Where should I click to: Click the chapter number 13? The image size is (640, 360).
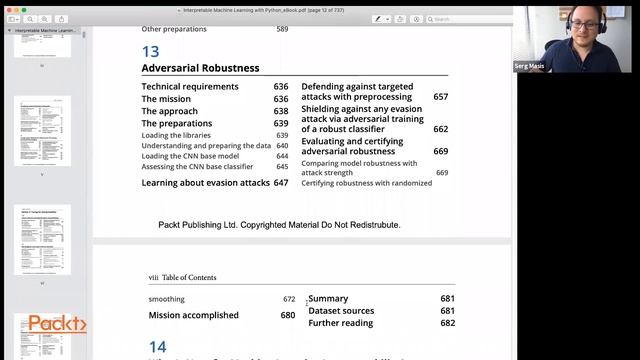(150, 52)
